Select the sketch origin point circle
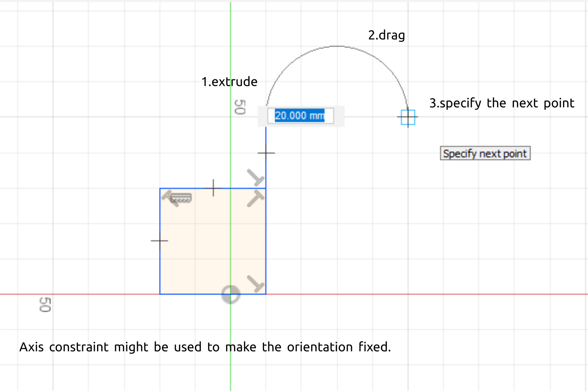The image size is (588, 391). tap(231, 294)
